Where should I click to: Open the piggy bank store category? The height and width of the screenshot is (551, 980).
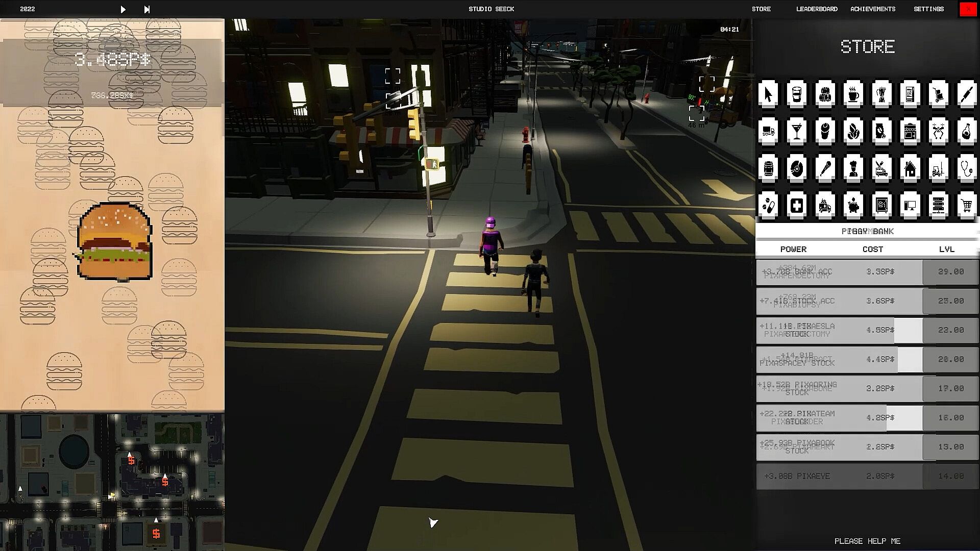pyautogui.click(x=853, y=206)
